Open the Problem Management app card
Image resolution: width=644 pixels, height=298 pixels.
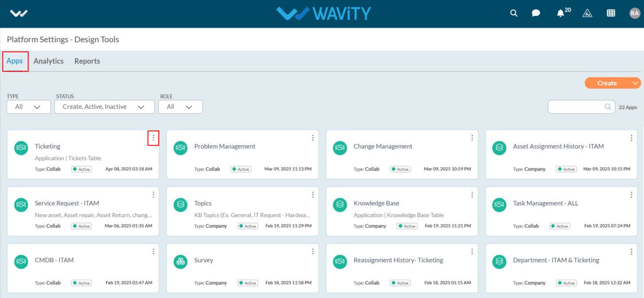[x=243, y=155]
